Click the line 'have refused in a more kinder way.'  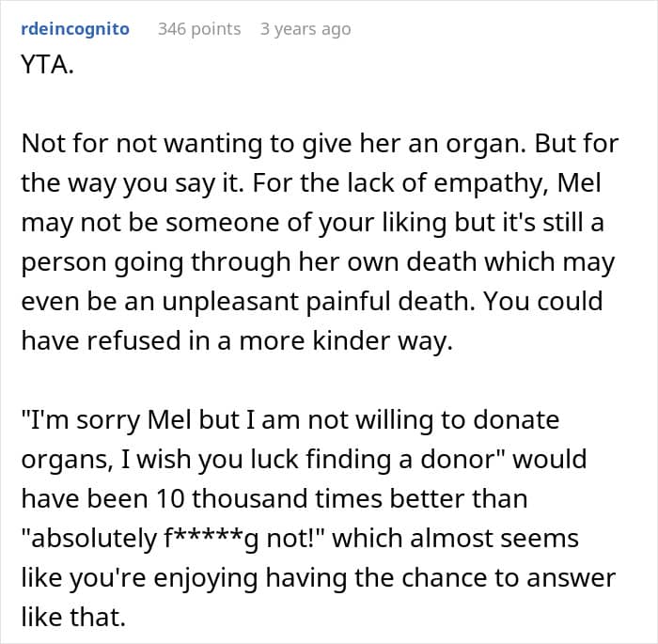click(237, 340)
